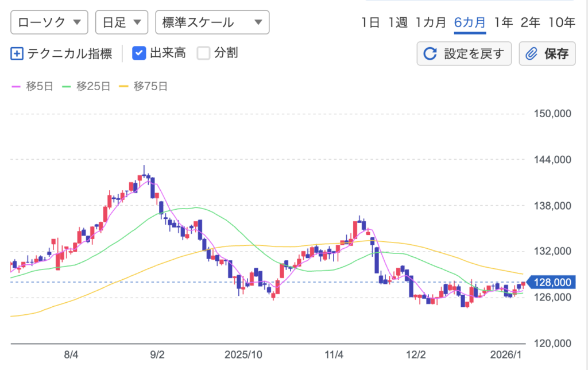Image resolution: width=588 pixels, height=370 pixels.
Task: Click the reset arrow icon in 設定を戻す
Action: click(430, 54)
